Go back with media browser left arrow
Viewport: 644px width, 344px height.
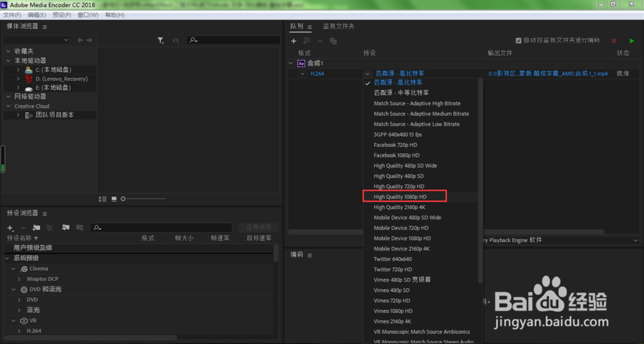pos(80,41)
